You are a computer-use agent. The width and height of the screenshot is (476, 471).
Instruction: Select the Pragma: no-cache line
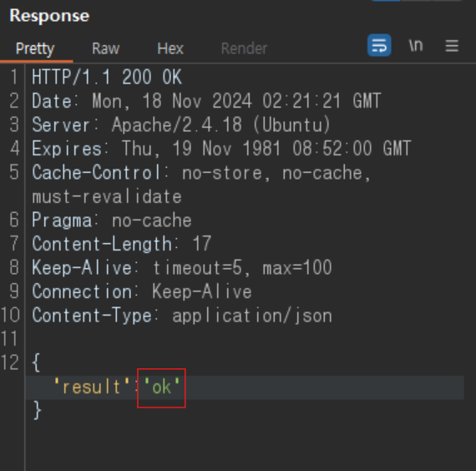112,220
